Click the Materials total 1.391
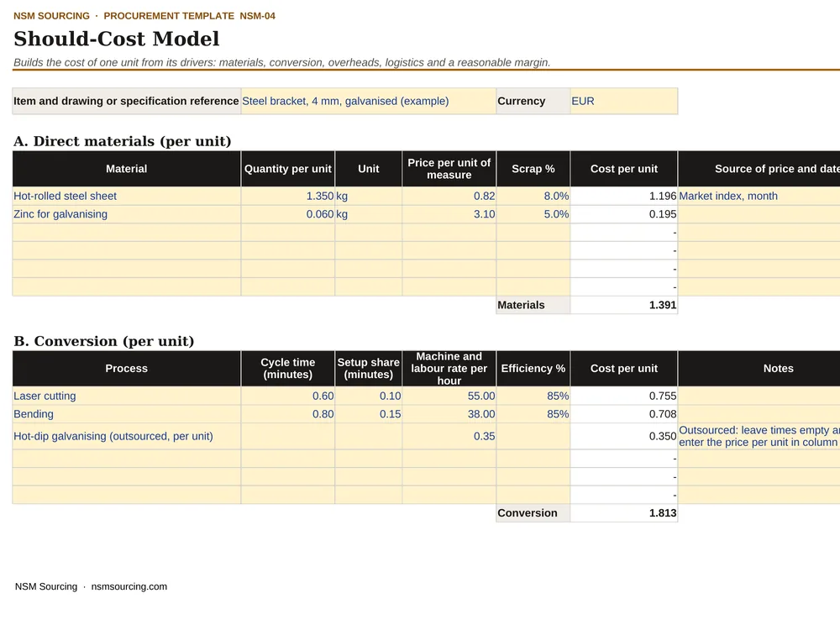Image resolution: width=840 pixels, height=630 pixels. tap(624, 305)
